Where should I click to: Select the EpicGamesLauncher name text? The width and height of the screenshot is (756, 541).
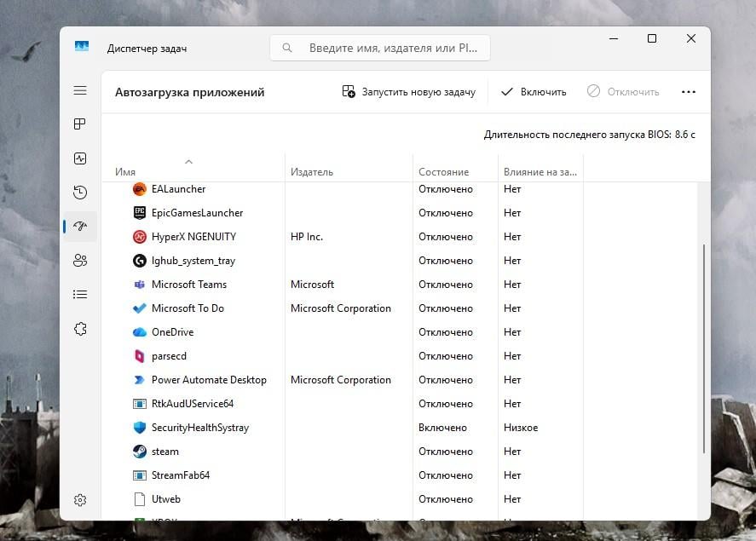coord(197,213)
